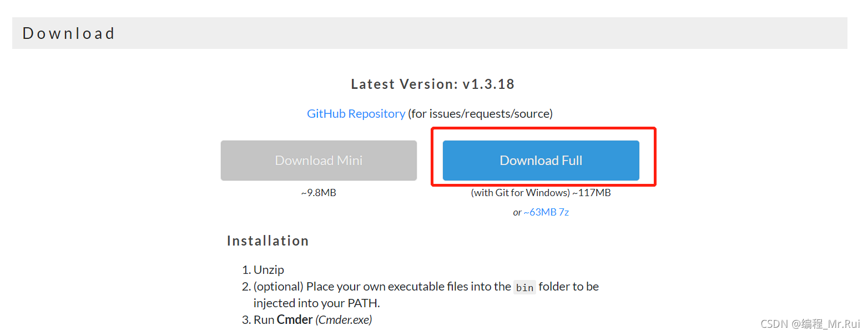868x335 pixels.
Task: Click the Download Full button
Action: (x=541, y=161)
